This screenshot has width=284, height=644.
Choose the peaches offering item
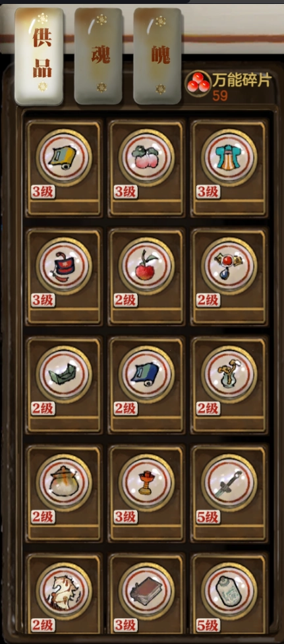(x=146, y=156)
